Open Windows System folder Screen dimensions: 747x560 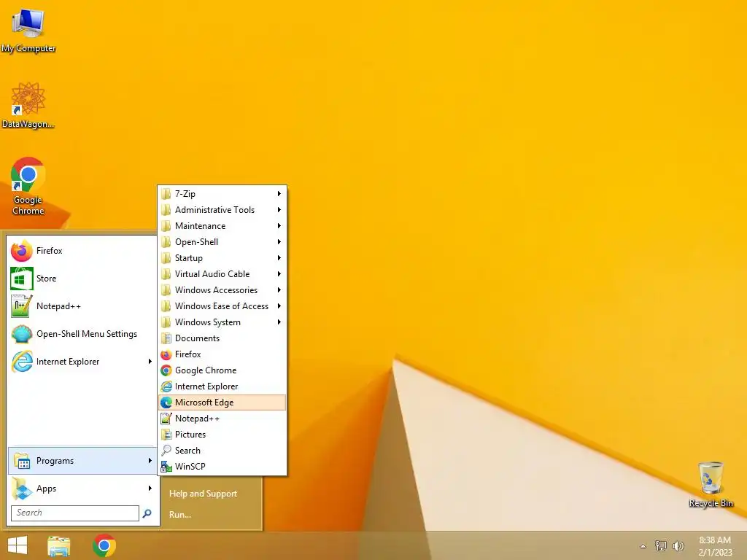(222, 322)
